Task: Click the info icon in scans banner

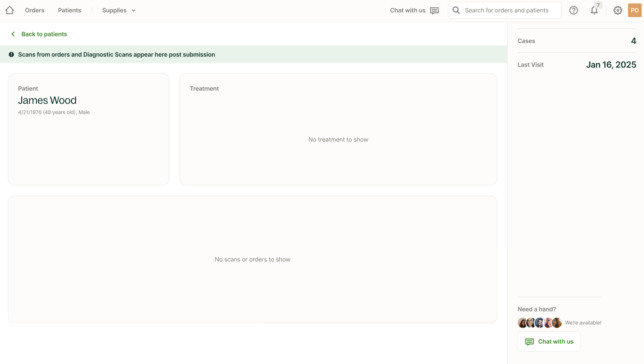Action: coord(12,55)
